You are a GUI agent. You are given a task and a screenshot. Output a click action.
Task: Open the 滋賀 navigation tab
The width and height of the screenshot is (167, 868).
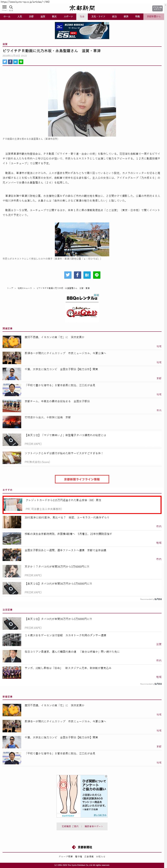pyautogui.click(x=43, y=17)
